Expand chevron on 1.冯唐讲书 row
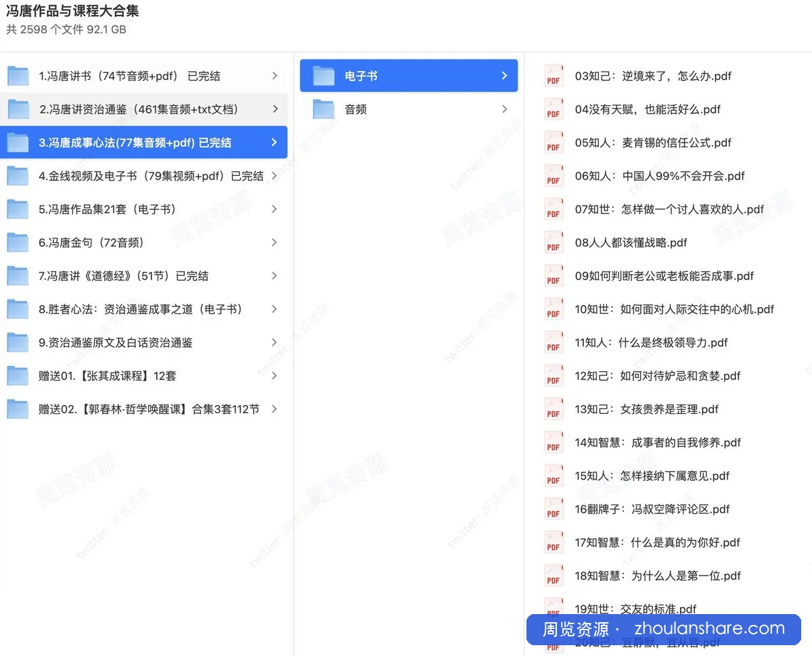 pos(274,76)
